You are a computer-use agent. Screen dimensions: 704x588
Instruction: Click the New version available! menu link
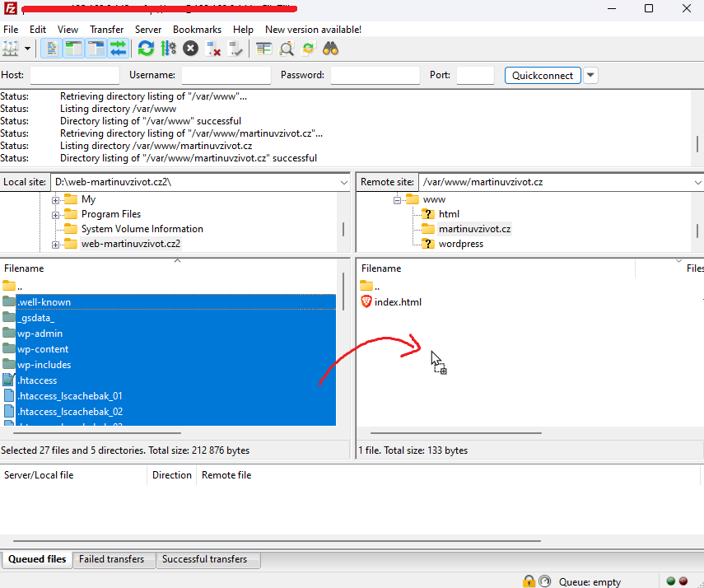point(313,29)
